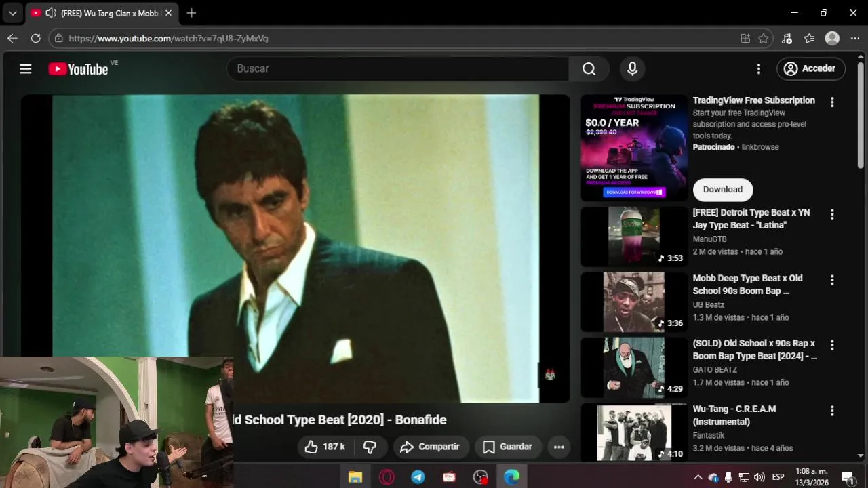Image resolution: width=868 pixels, height=488 pixels.
Task: Open the browser profile avatar
Action: (832, 39)
